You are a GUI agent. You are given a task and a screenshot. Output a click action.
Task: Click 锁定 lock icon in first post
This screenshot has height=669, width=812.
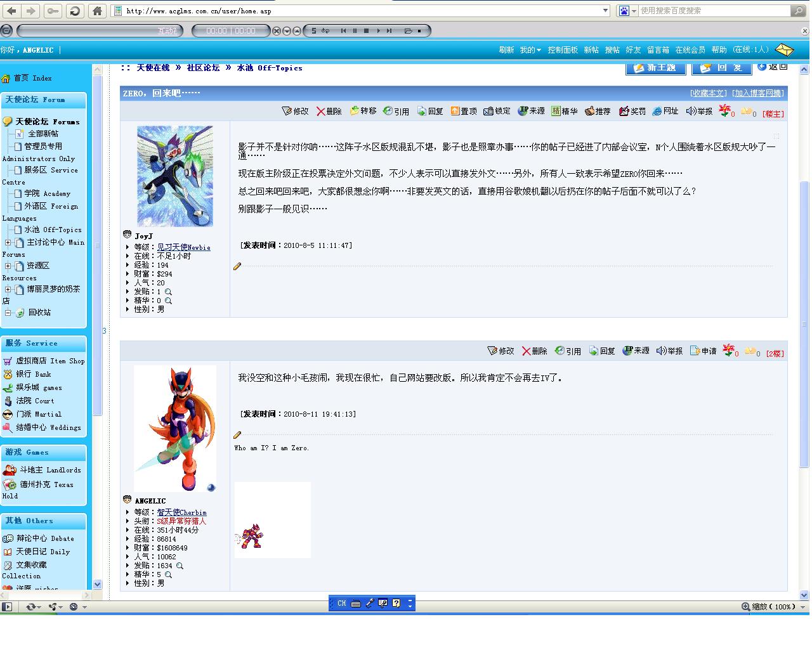pyautogui.click(x=488, y=111)
